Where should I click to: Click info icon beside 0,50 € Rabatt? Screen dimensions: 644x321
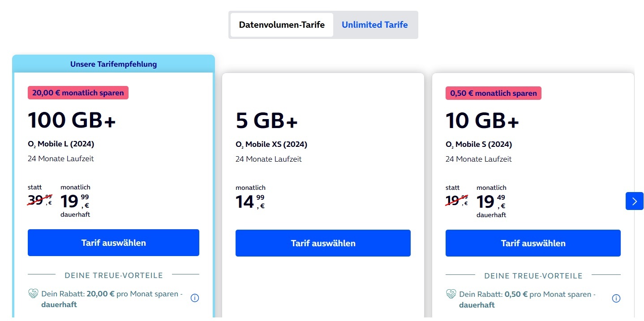[616, 298]
